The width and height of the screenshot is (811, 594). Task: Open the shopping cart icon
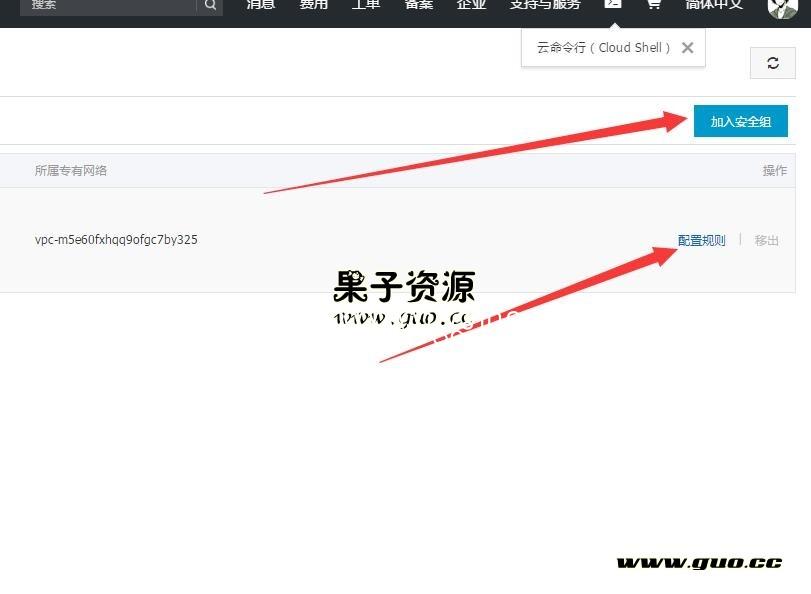653,4
